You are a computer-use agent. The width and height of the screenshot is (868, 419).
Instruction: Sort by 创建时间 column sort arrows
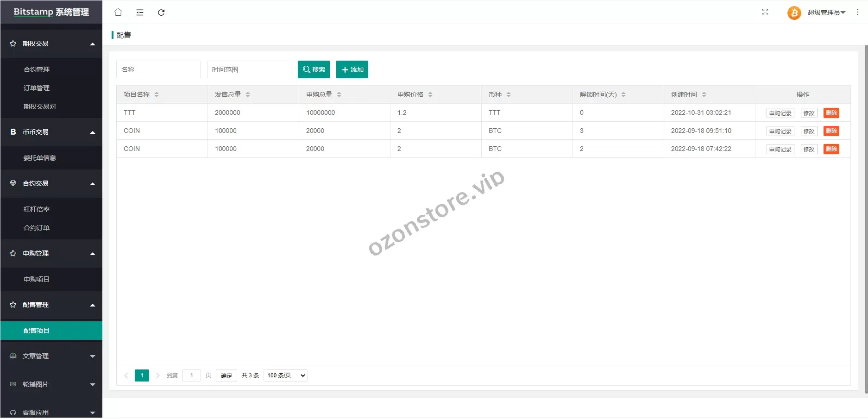[704, 94]
